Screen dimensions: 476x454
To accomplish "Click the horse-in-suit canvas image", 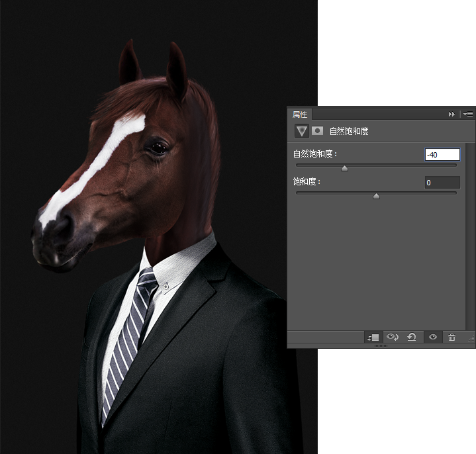I will click(x=159, y=227).
